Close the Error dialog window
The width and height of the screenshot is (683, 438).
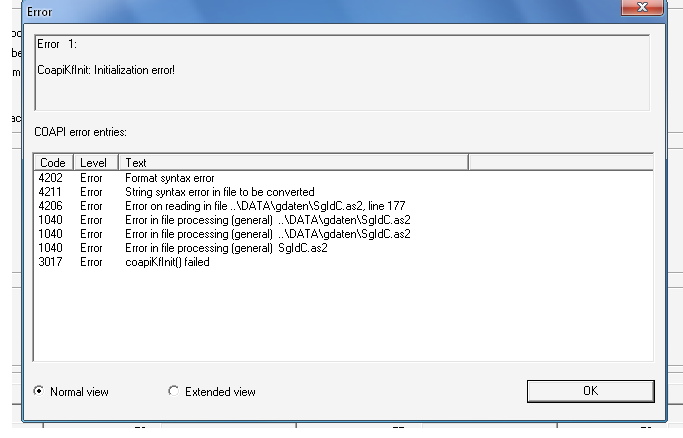[x=640, y=8]
